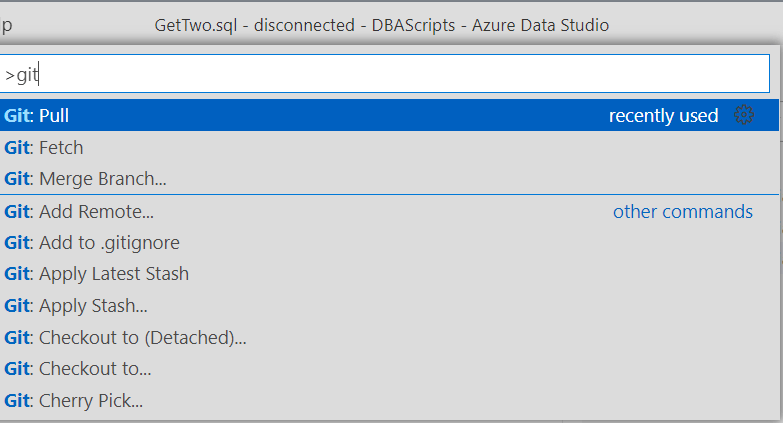The width and height of the screenshot is (783, 423).
Task: Click the separator line above Add Remote
Action: pyautogui.click(x=390, y=195)
